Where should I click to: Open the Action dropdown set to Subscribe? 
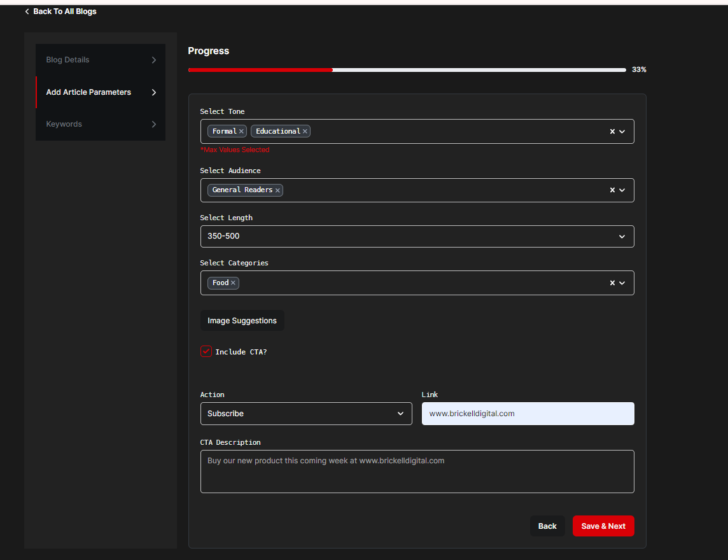(x=306, y=413)
